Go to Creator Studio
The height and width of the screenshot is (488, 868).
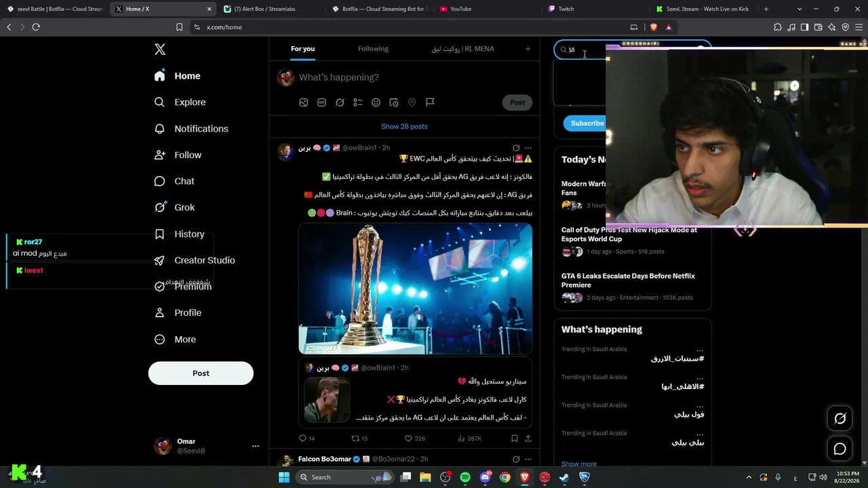(195, 260)
